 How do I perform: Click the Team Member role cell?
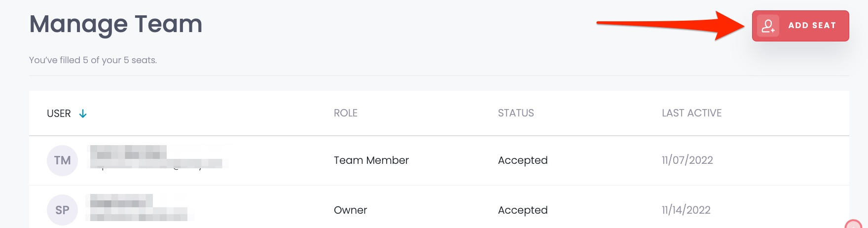(x=371, y=160)
